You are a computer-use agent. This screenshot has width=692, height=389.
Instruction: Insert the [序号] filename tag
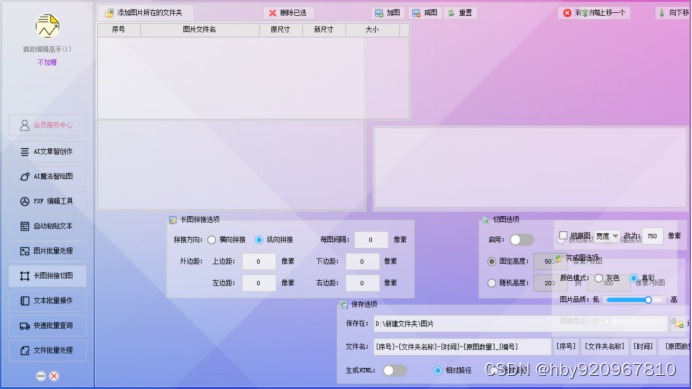pyautogui.click(x=566, y=347)
